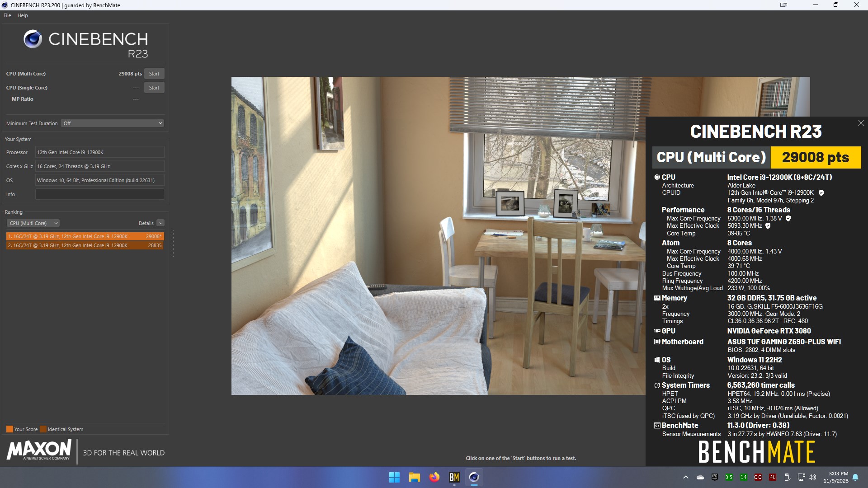
Task: Click the System Timers clock icon
Action: tap(657, 385)
